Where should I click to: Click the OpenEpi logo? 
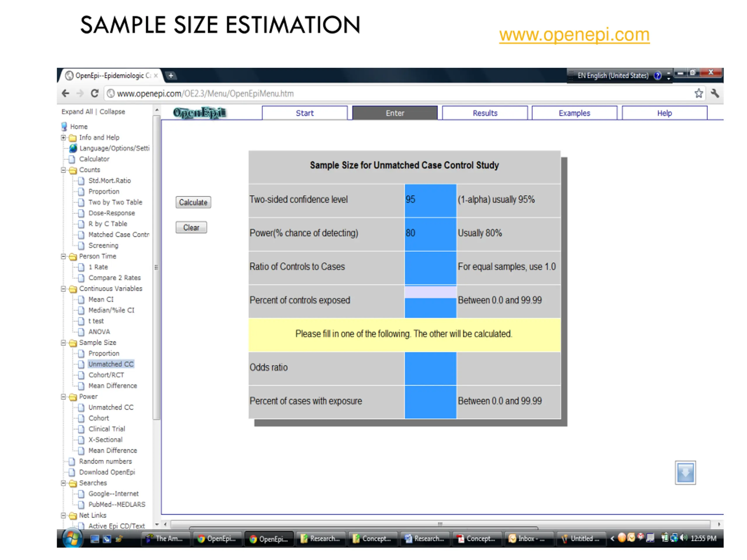tap(200, 113)
